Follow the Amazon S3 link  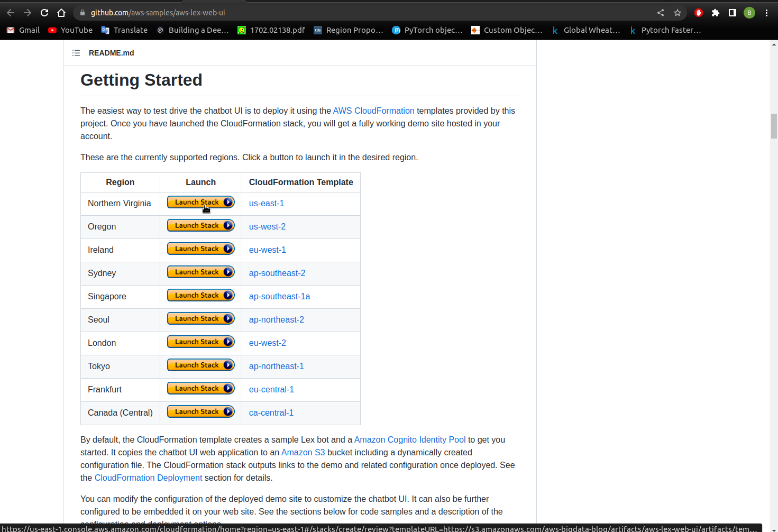pyautogui.click(x=303, y=453)
